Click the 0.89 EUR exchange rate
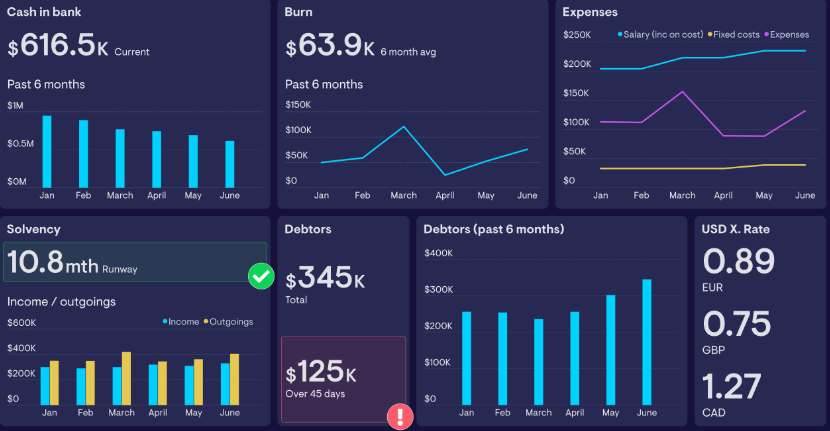Screen dimensions: 830x431 [738, 261]
